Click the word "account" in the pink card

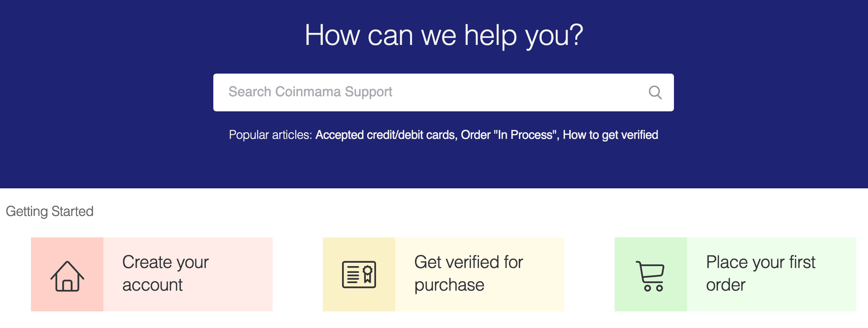coord(152,285)
